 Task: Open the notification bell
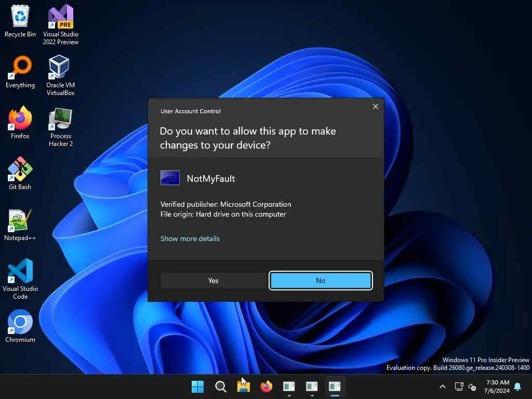(518, 387)
